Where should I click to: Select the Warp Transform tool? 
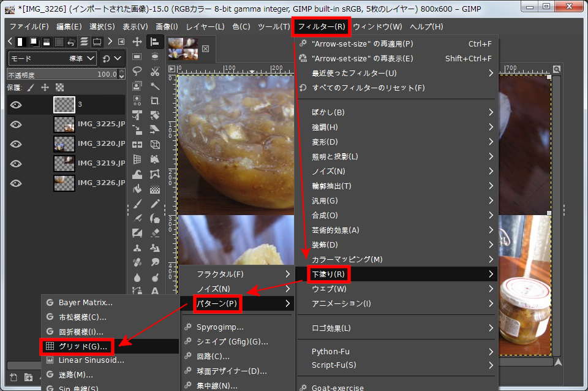click(137, 174)
